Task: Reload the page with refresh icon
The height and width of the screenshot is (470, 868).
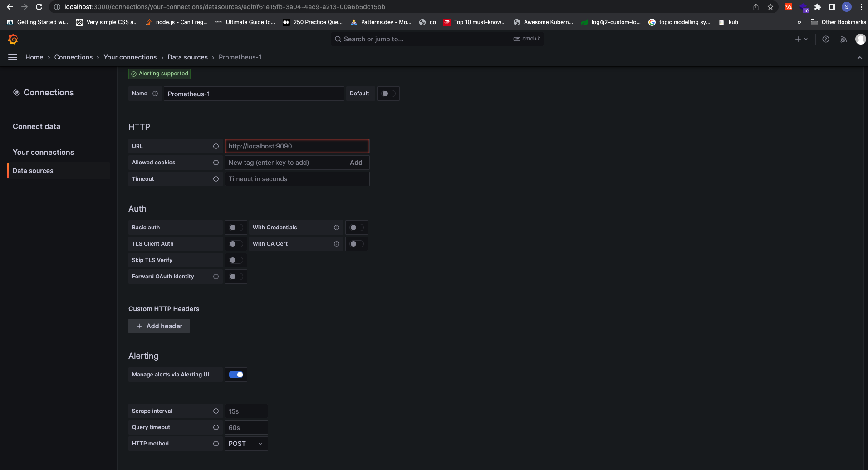Action: click(39, 7)
